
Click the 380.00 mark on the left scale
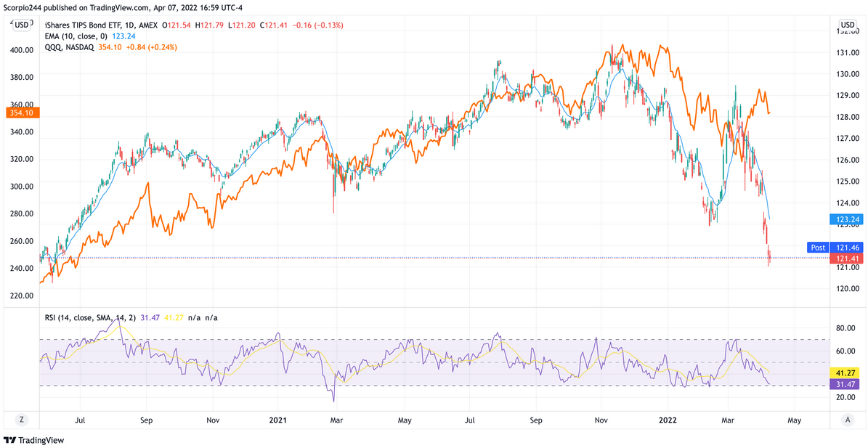click(x=23, y=77)
